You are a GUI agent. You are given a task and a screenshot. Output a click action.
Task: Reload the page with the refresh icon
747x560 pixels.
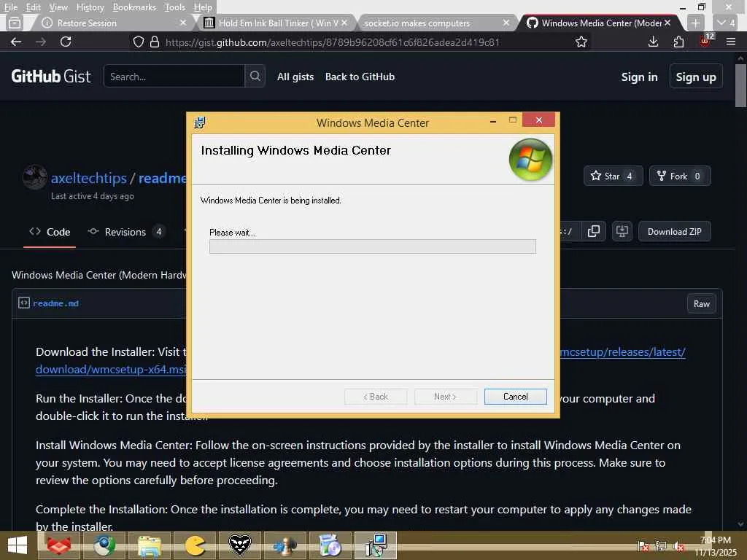tap(66, 42)
